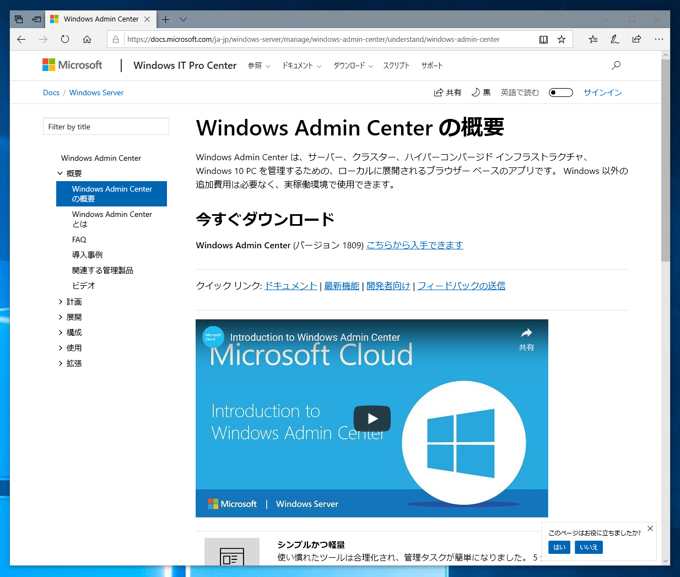The image size is (680, 577).
Task: Open 関連する管理製品 in the sidebar
Action: tap(102, 270)
